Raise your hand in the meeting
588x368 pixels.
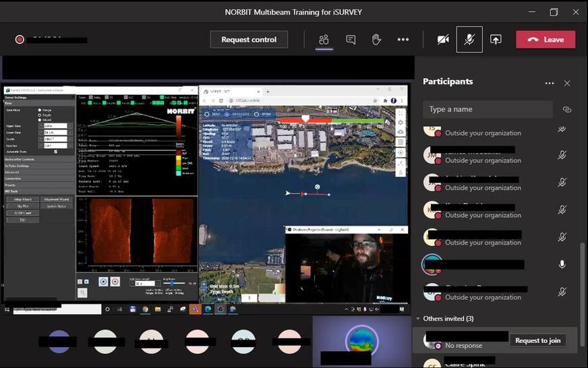(x=376, y=39)
